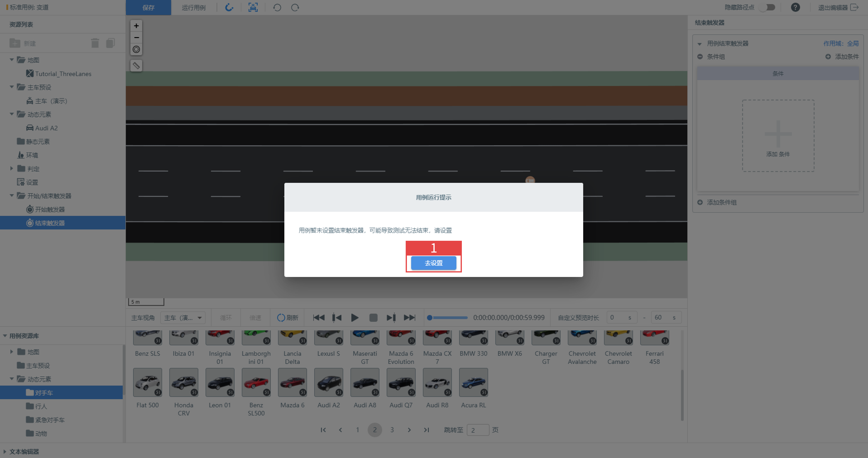This screenshot has height=458, width=868.
Task: Click the recenter target icon
Action: 136,50
